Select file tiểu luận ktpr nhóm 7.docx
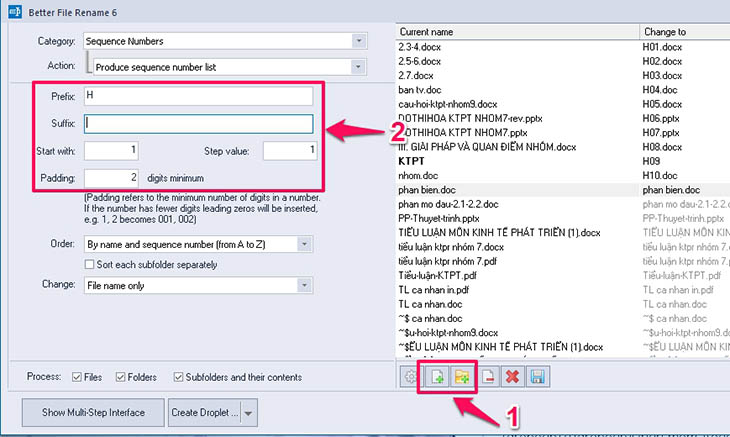 [x=451, y=247]
